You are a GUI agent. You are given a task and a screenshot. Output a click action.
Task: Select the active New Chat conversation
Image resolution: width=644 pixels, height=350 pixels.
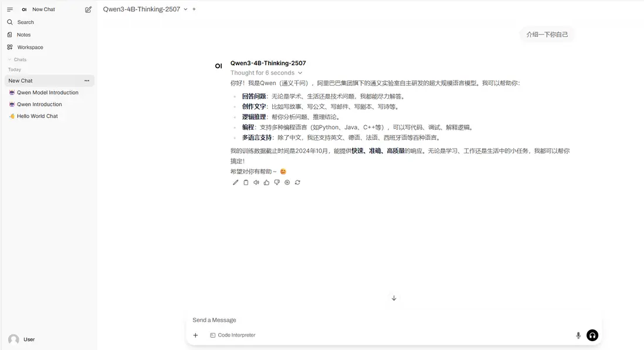pos(49,80)
